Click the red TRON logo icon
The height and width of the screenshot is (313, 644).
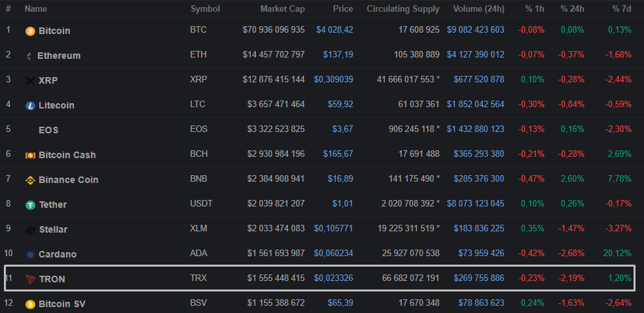click(30, 279)
